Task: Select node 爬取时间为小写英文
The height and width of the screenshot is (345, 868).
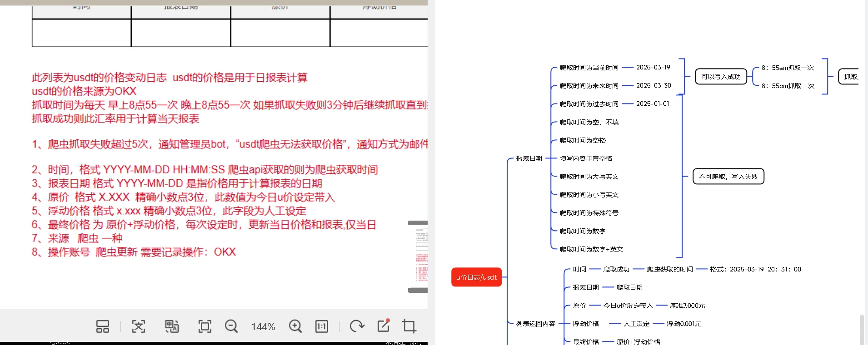Action: point(589,195)
